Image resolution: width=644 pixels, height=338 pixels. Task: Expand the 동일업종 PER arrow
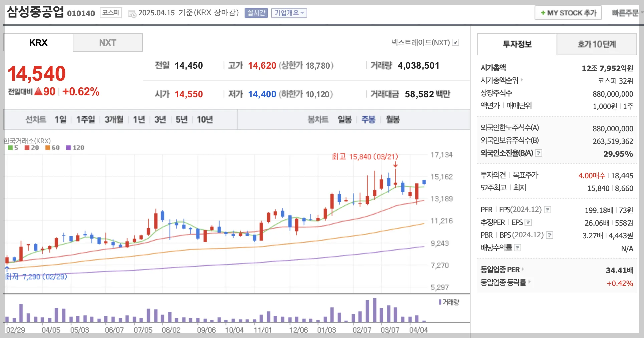pyautogui.click(x=523, y=269)
